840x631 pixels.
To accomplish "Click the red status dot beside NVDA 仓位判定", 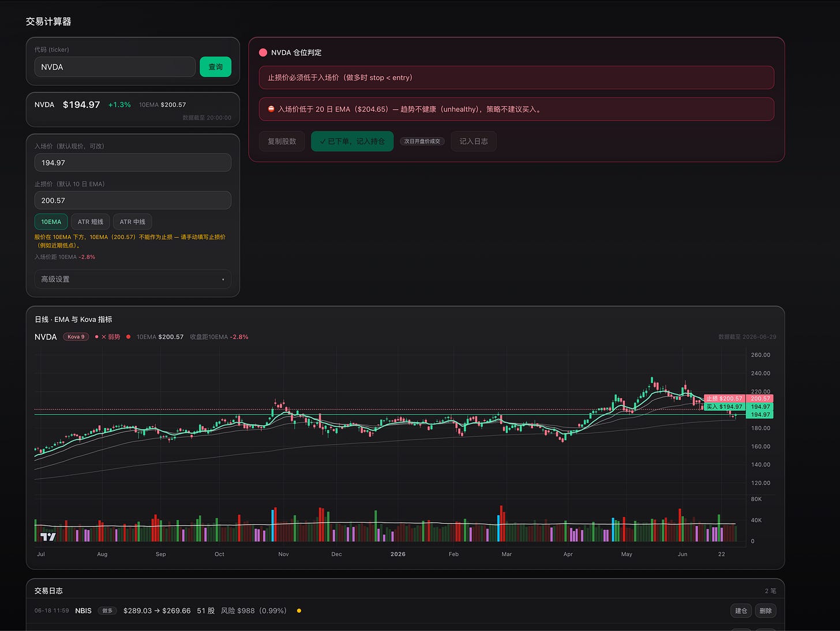I will pyautogui.click(x=263, y=52).
